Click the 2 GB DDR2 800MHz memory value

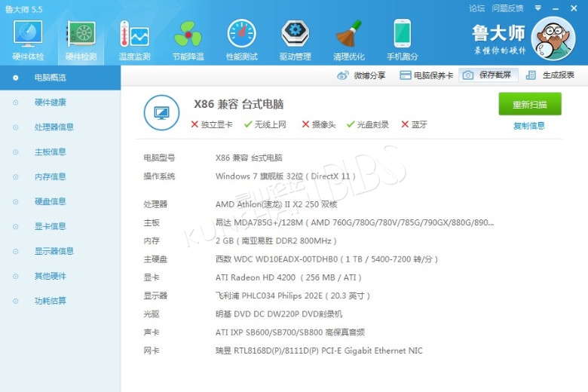click(276, 240)
